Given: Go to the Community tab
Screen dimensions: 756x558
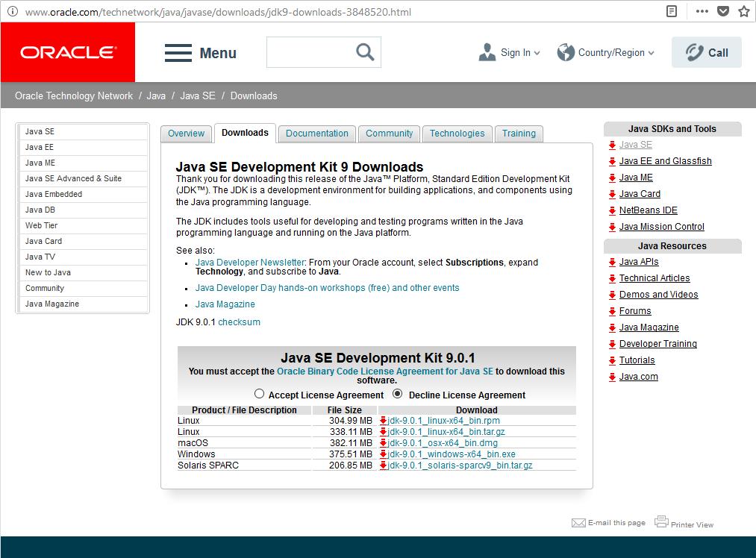Looking at the screenshot, I should tap(389, 134).
